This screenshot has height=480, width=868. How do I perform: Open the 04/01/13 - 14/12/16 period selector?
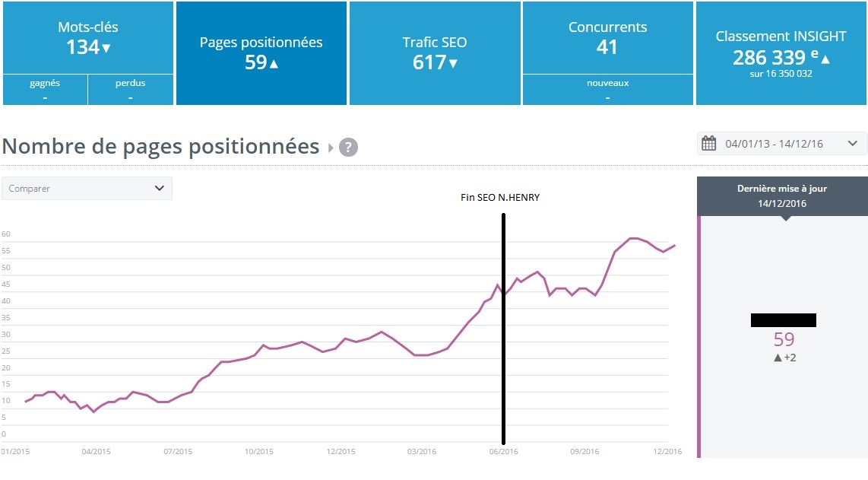tap(775, 143)
